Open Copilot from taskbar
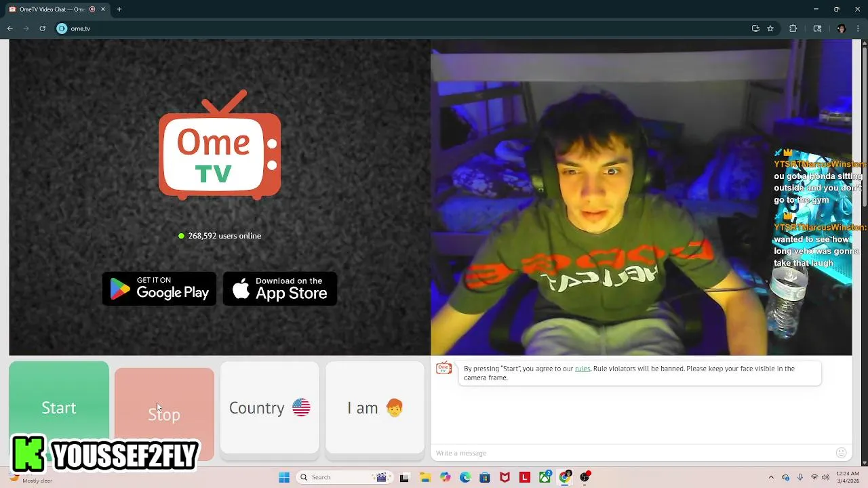Screen dimensions: 868x488 click(445, 477)
